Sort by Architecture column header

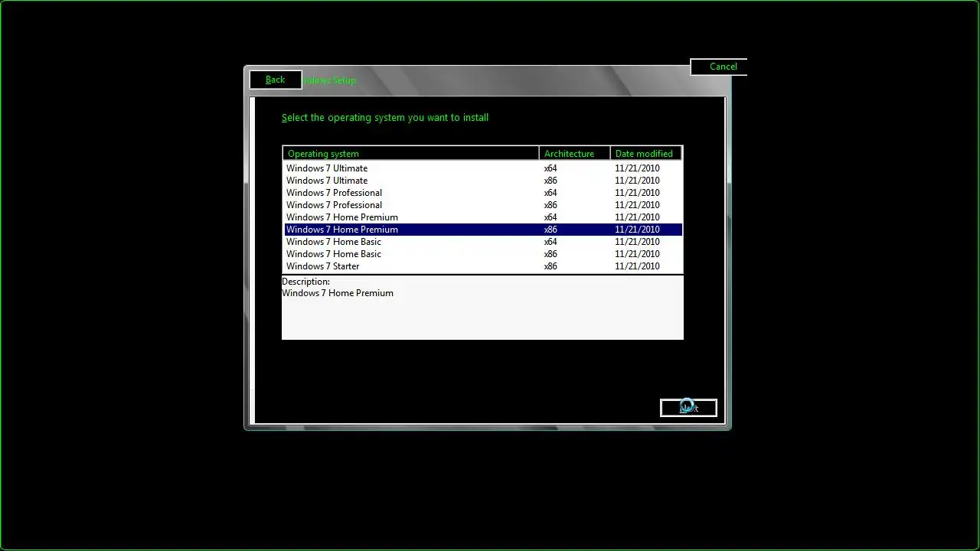(x=574, y=153)
